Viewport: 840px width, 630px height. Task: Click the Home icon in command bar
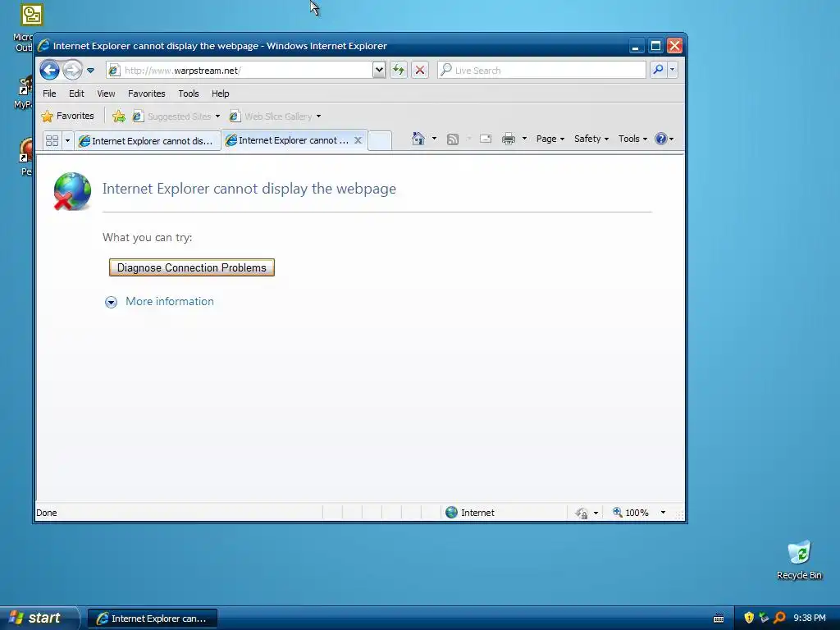(x=418, y=139)
